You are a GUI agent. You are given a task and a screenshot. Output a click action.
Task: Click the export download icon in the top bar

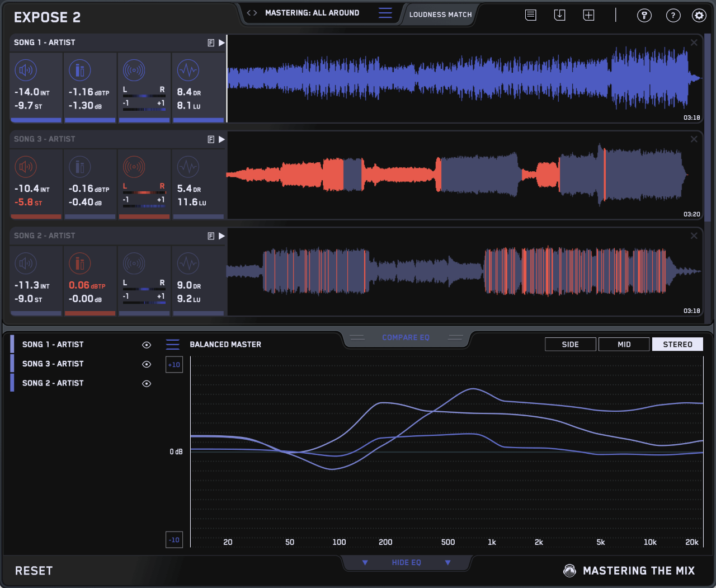coord(559,15)
